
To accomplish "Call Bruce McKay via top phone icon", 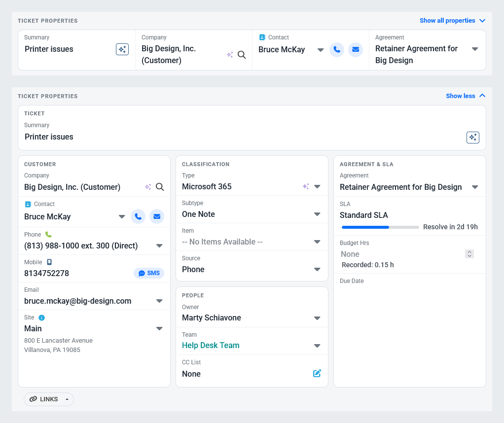I will pyautogui.click(x=337, y=49).
